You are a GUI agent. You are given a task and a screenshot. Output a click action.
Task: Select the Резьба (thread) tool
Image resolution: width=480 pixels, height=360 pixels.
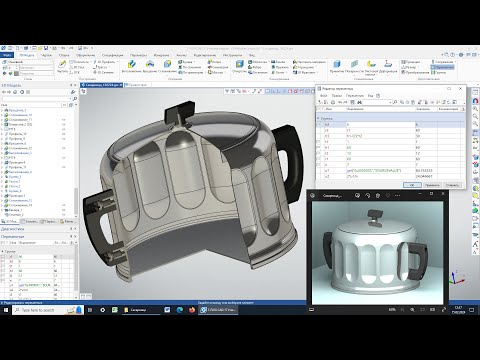tap(278, 62)
